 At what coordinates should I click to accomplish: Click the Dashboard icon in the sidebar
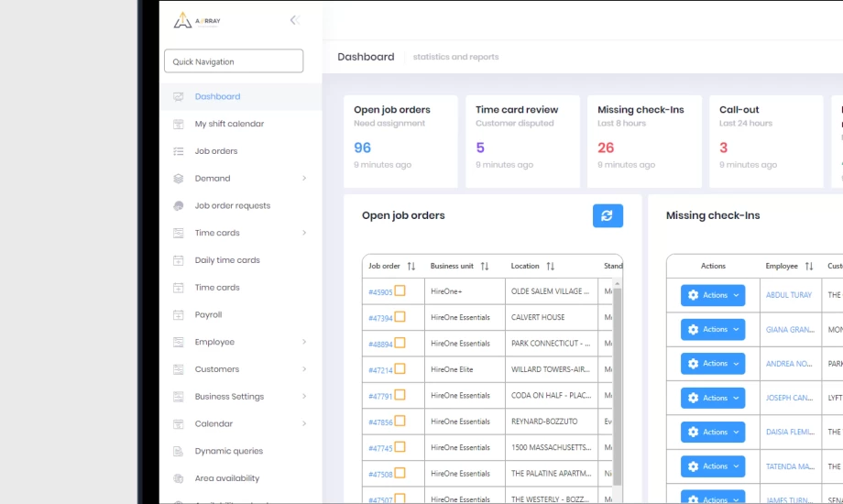click(x=179, y=96)
